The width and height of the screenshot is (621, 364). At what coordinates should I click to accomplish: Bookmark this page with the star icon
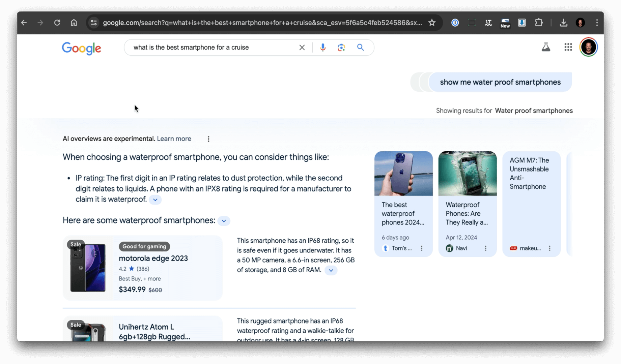[432, 23]
